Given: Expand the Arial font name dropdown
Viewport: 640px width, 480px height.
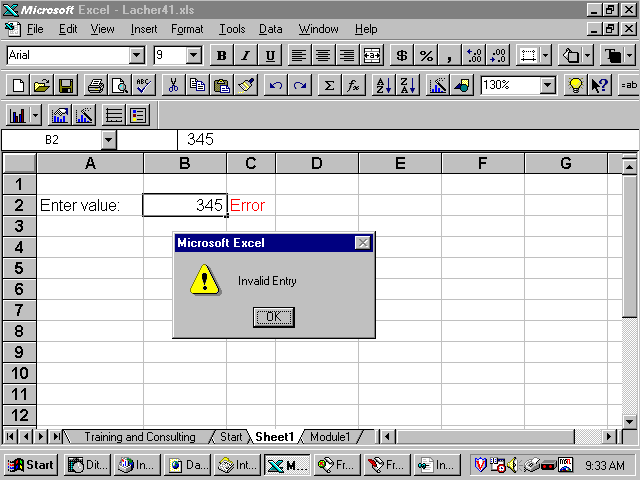Looking at the screenshot, I should (137, 55).
